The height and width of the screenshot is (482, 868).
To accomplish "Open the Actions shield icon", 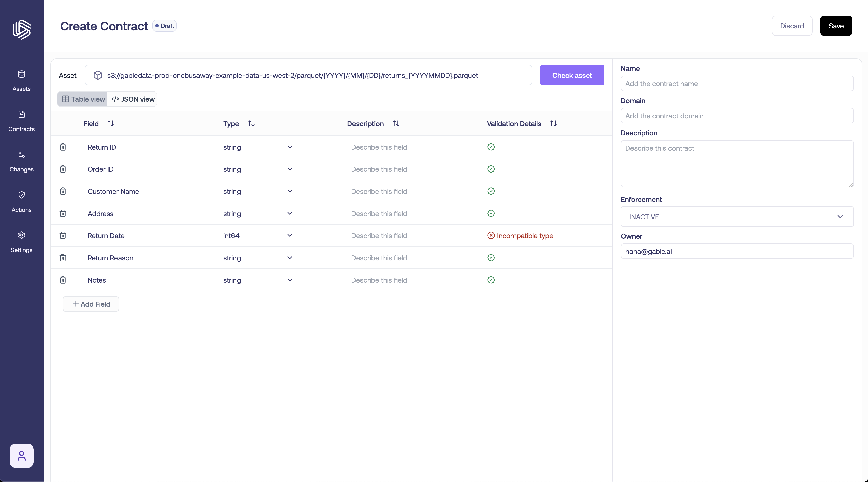I will click(x=21, y=195).
